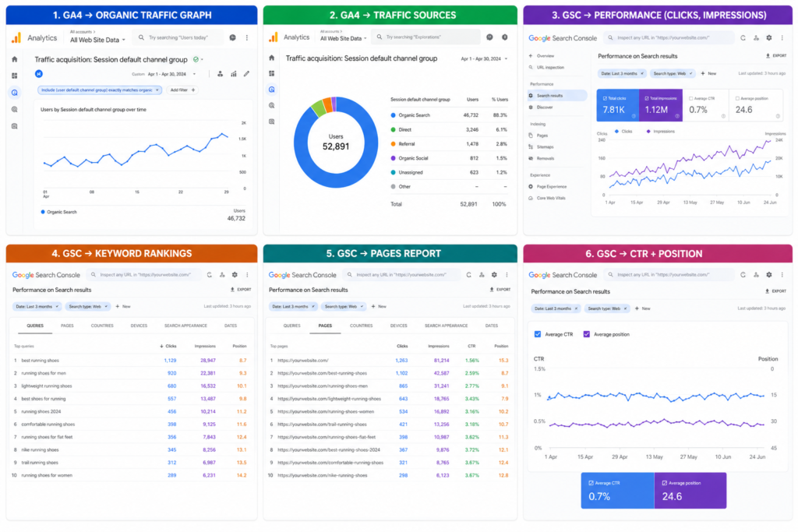
Task: Click refresh icon in panel 3 Search Console header
Action: (x=743, y=37)
